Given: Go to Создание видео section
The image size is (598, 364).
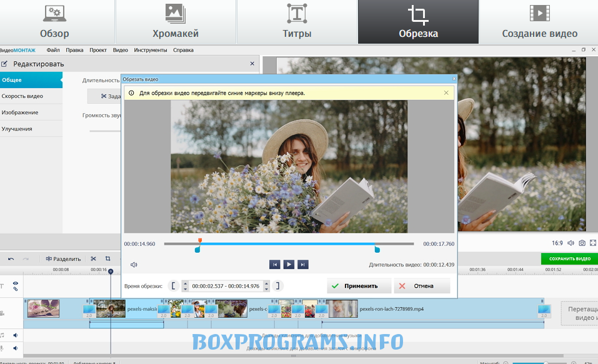Looking at the screenshot, I should coord(539,22).
